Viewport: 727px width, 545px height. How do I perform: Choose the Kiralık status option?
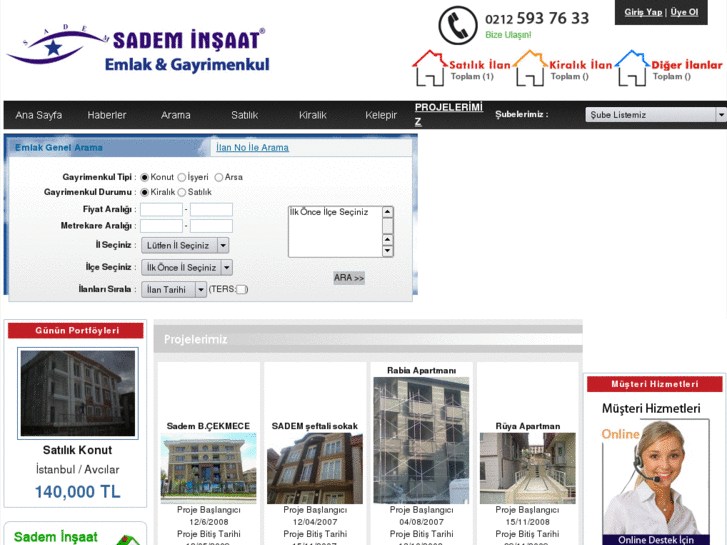pos(145,192)
